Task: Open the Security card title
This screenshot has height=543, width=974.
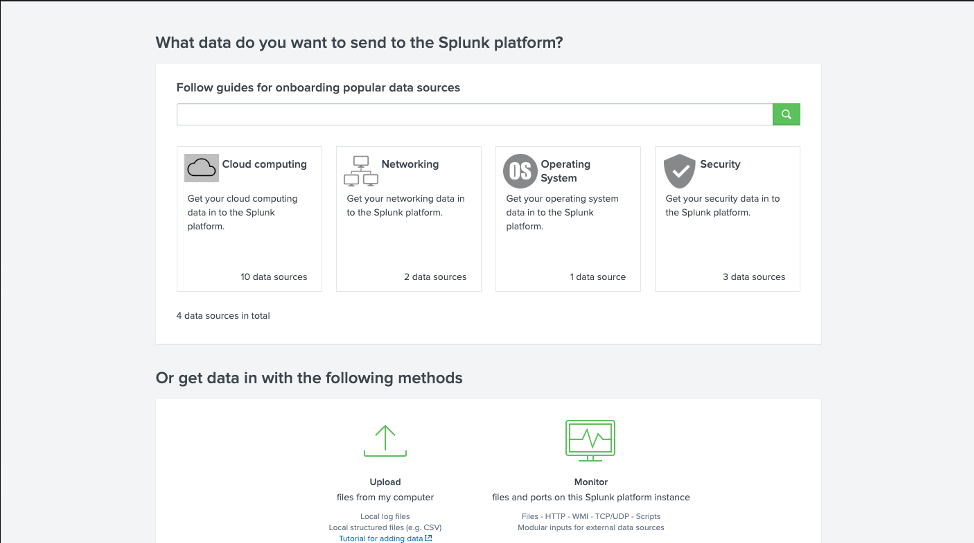Action: coord(720,164)
